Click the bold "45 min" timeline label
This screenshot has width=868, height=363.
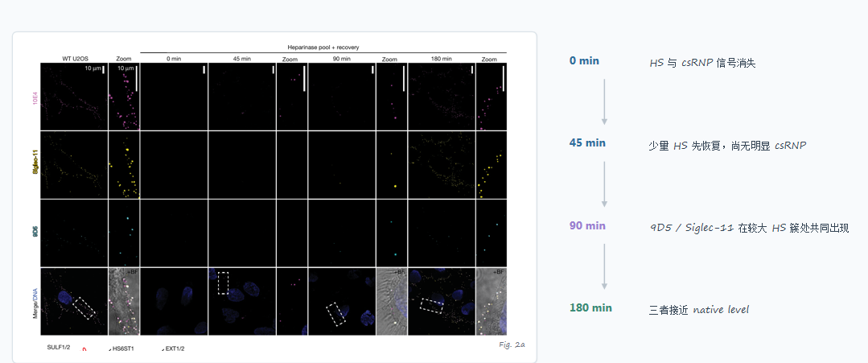point(587,143)
